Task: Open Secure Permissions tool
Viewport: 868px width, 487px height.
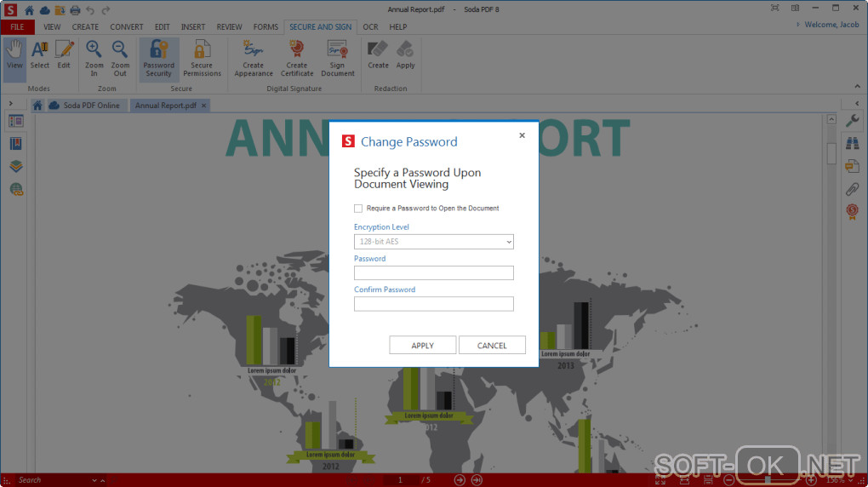Action: coord(202,59)
